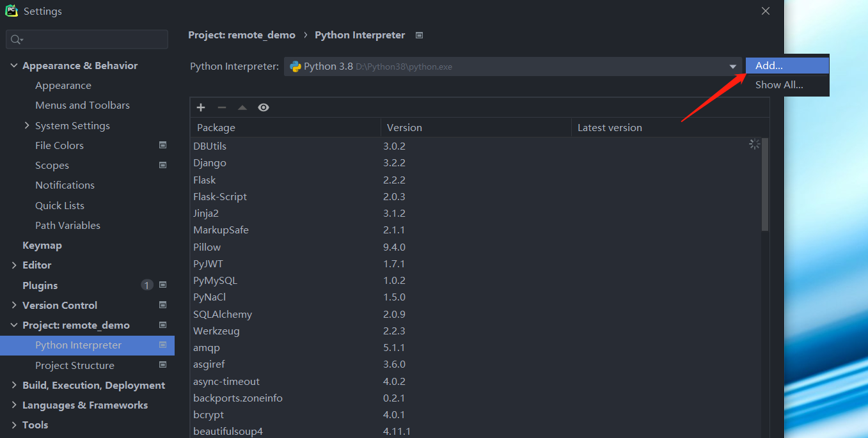Collapse the Appearance & Behavior section
Image resolution: width=868 pixels, height=438 pixels.
(14, 65)
